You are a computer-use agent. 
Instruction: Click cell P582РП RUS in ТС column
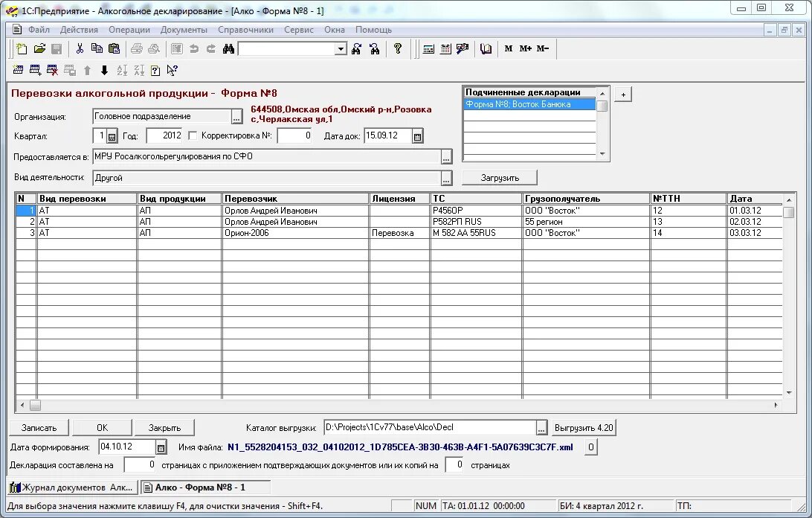pyautogui.click(x=476, y=221)
